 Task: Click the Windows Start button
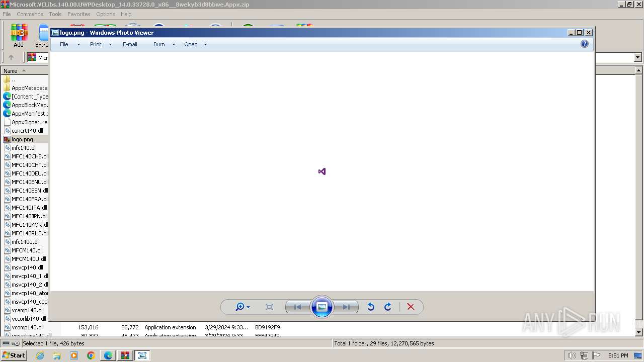pyautogui.click(x=14, y=355)
